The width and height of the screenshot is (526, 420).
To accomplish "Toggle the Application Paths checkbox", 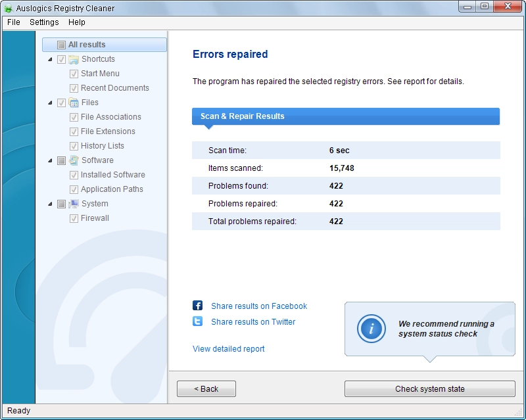I will [x=74, y=189].
